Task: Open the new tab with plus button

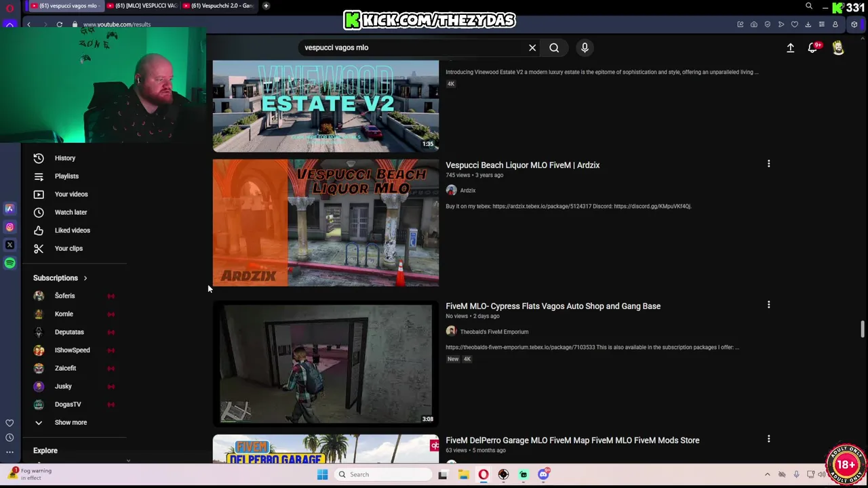Action: click(x=266, y=5)
